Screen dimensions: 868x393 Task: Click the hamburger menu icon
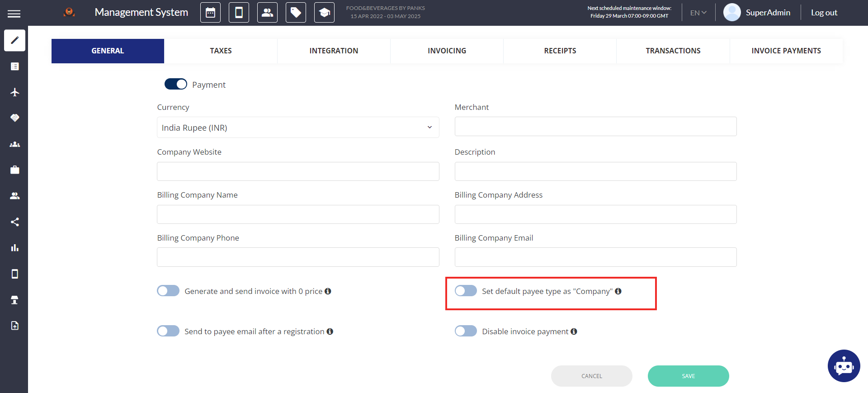(x=14, y=14)
